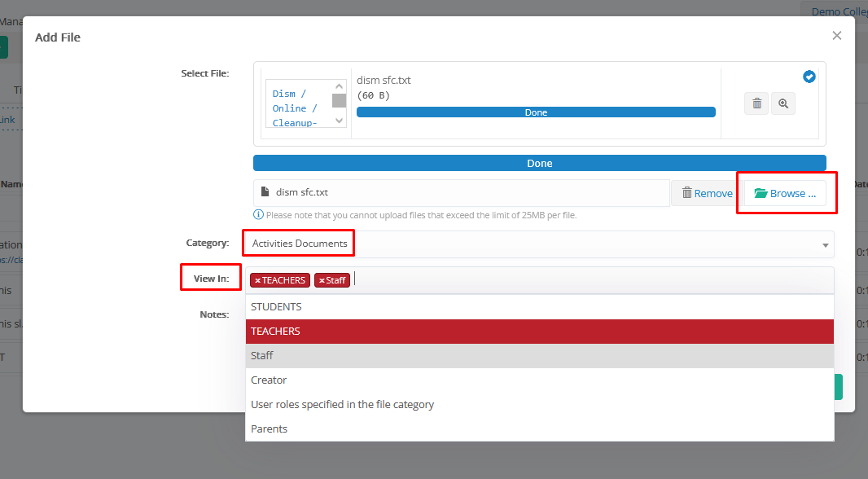This screenshot has width=868, height=479.
Task: Click the zoom magnifier icon for preview
Action: 783,103
